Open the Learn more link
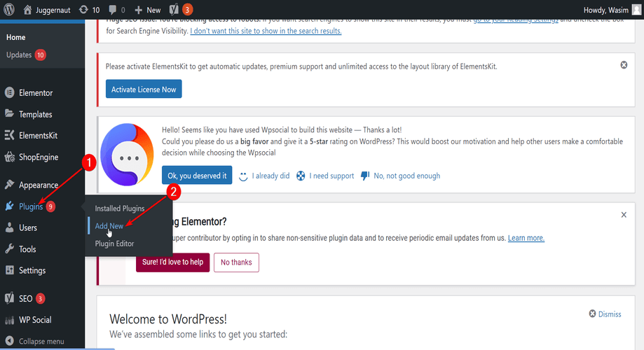The image size is (644, 350). (x=526, y=238)
